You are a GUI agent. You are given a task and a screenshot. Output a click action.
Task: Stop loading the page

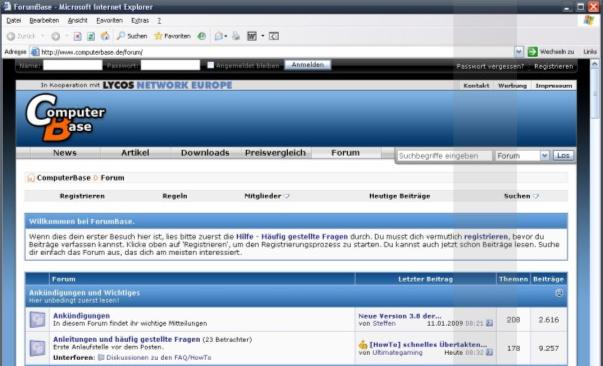78,36
